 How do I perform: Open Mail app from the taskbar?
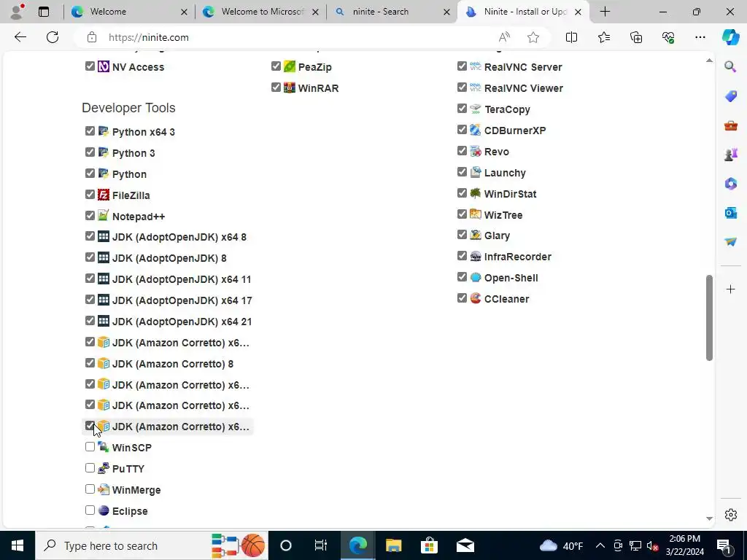(x=465, y=545)
